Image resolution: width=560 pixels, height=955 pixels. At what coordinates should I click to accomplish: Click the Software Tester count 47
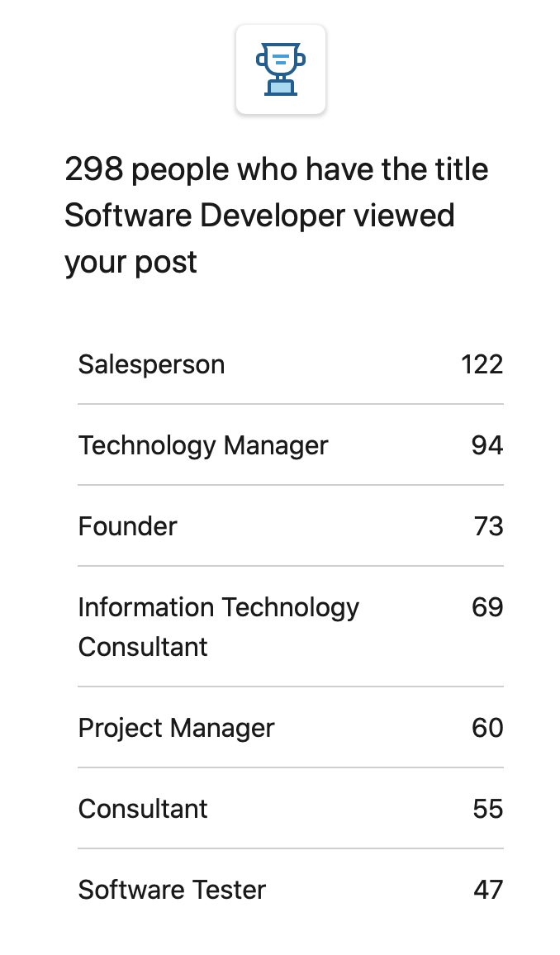[488, 890]
